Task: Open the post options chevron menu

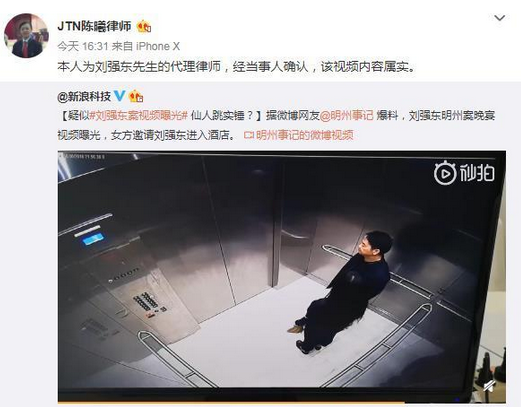Action: pos(499,18)
